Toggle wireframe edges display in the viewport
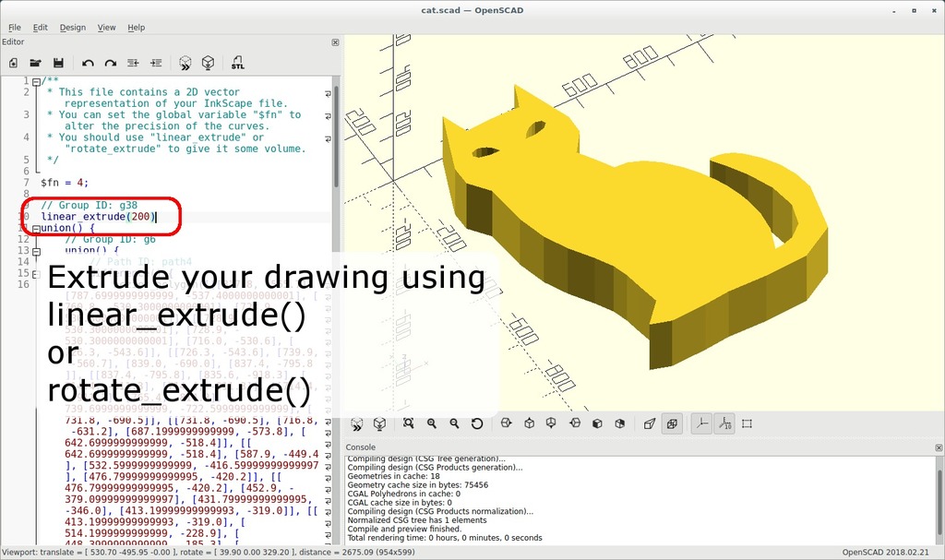 [673, 423]
